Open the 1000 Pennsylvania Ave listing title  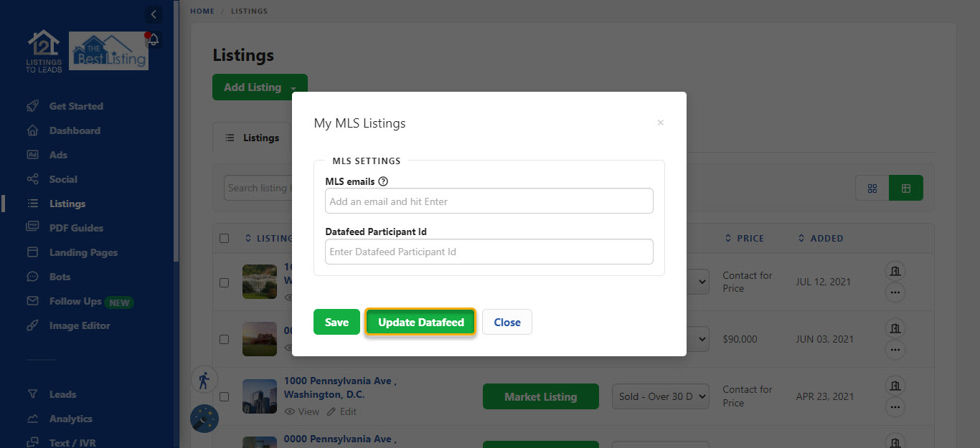[340, 388]
